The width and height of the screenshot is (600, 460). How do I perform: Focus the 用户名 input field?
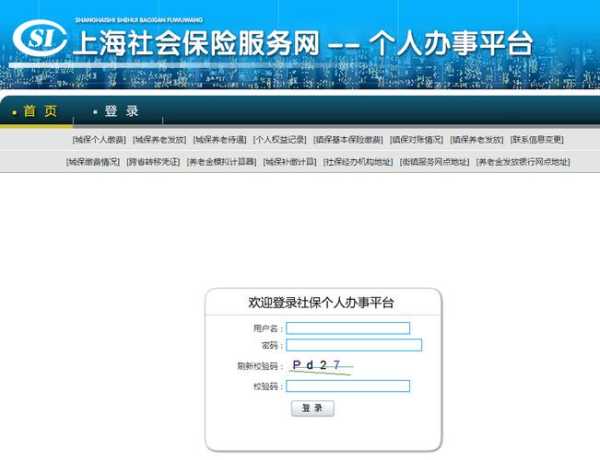coord(348,328)
